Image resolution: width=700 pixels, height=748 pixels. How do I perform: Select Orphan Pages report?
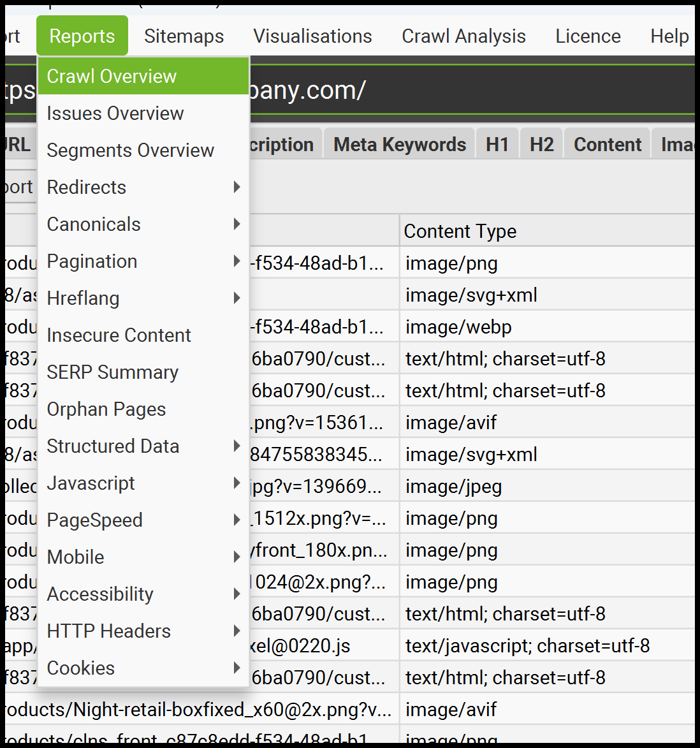(x=143, y=409)
